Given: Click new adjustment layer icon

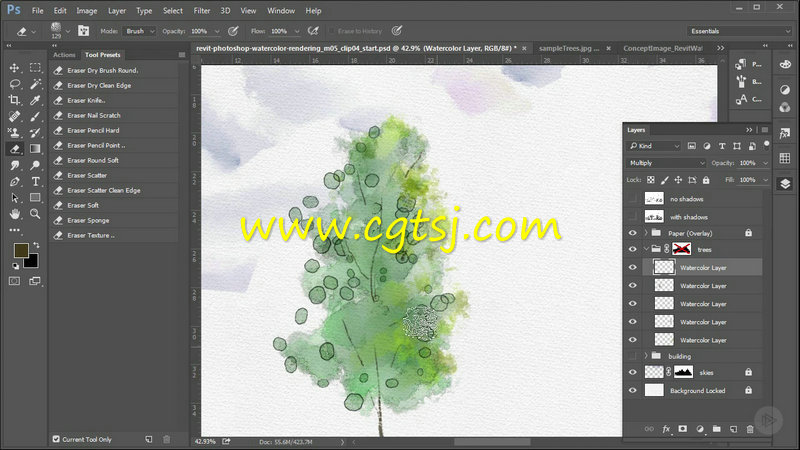Looking at the screenshot, I should tap(699, 429).
